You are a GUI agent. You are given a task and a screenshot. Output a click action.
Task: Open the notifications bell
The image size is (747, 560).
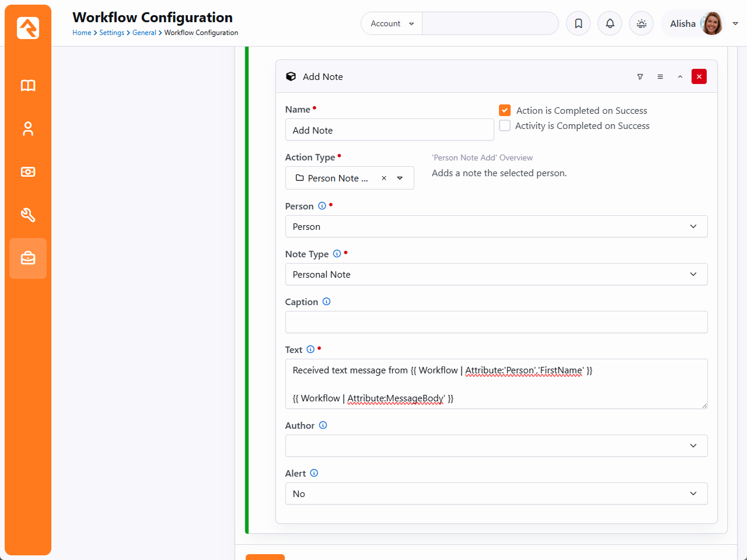pyautogui.click(x=610, y=23)
